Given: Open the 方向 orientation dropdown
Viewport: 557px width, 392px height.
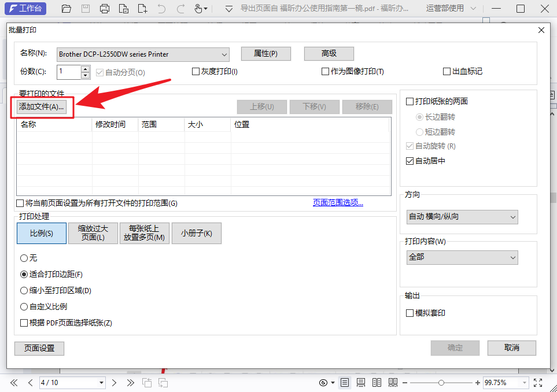Looking at the screenshot, I should tap(462, 217).
